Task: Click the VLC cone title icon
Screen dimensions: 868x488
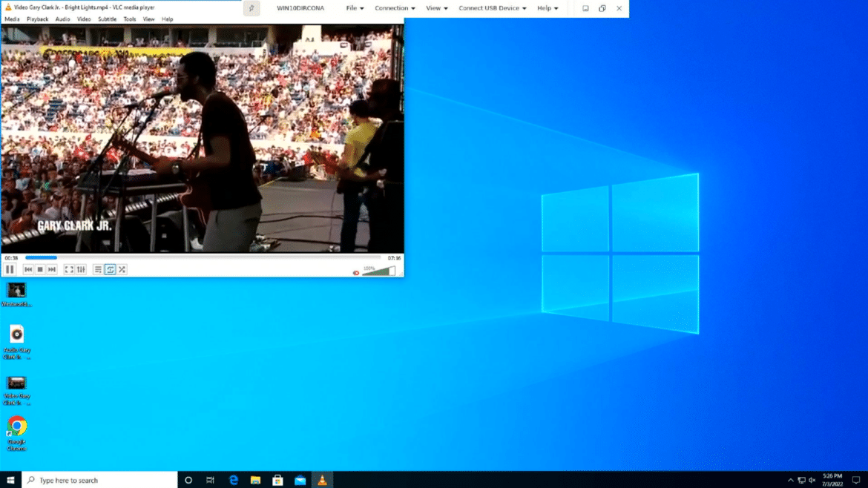Action: pos(7,7)
